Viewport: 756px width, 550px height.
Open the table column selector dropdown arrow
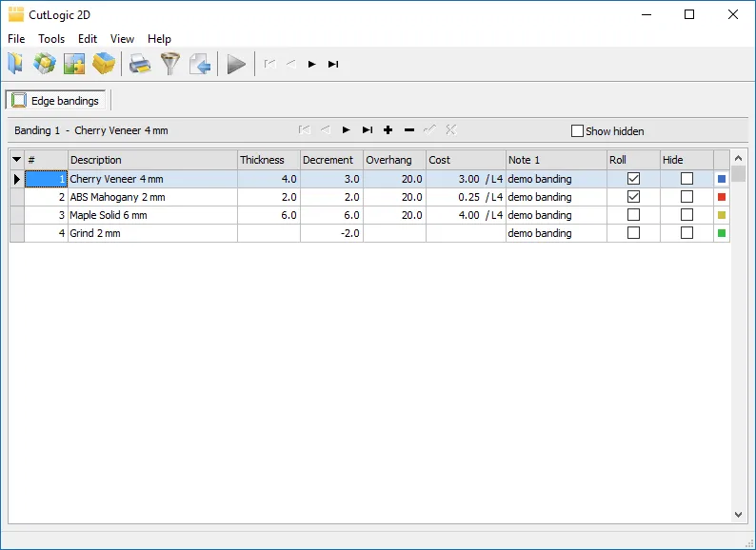(16, 160)
